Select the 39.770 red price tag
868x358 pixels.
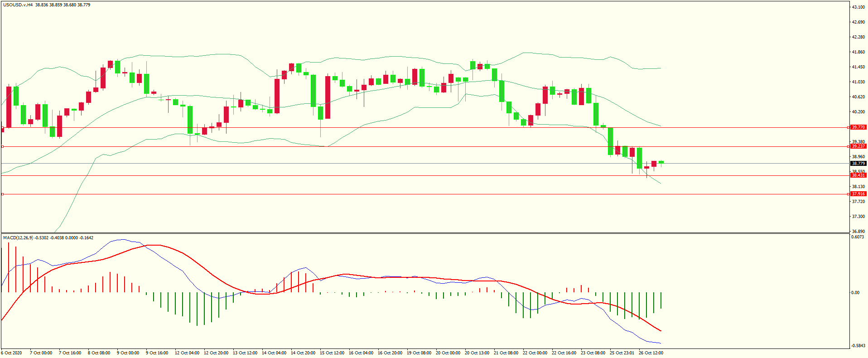858,127
